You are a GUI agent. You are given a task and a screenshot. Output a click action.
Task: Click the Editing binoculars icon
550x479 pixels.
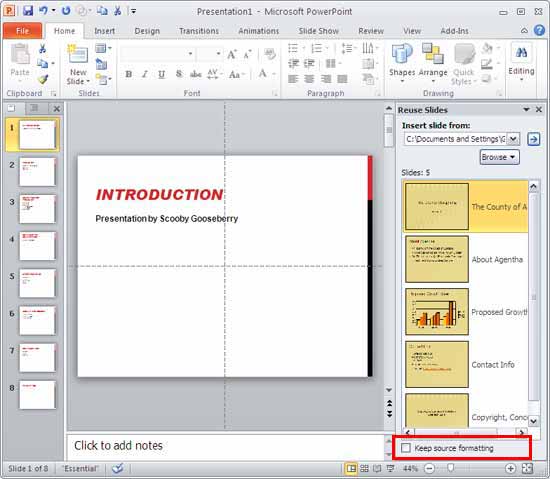point(521,53)
